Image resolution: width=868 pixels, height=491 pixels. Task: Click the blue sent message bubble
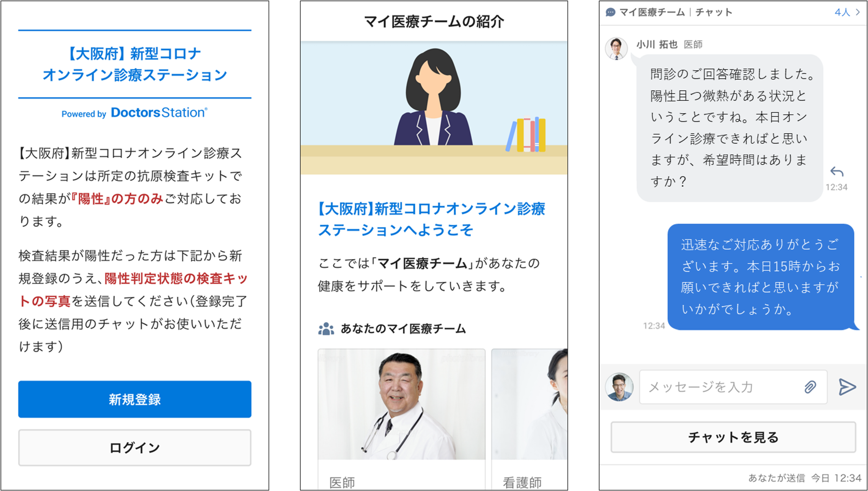[761, 277]
